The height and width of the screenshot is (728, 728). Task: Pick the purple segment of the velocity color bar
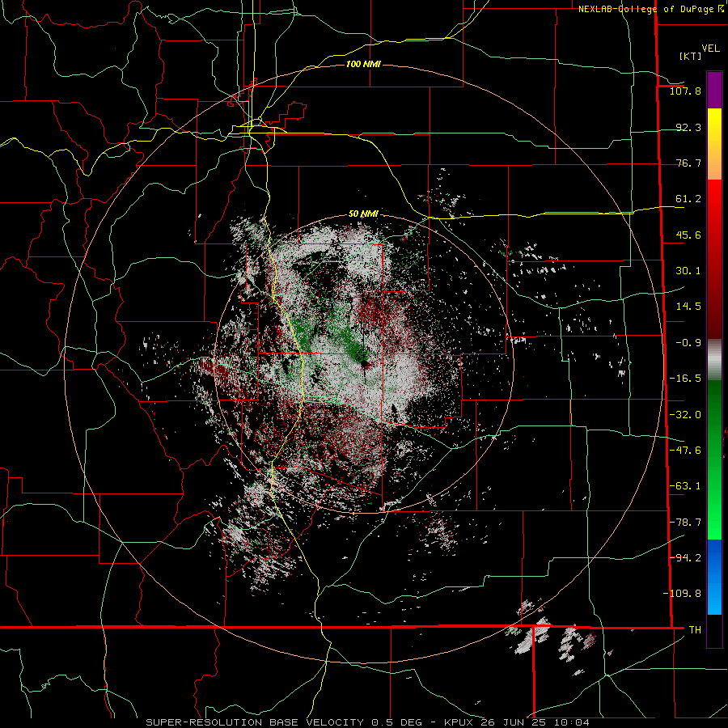click(714, 90)
